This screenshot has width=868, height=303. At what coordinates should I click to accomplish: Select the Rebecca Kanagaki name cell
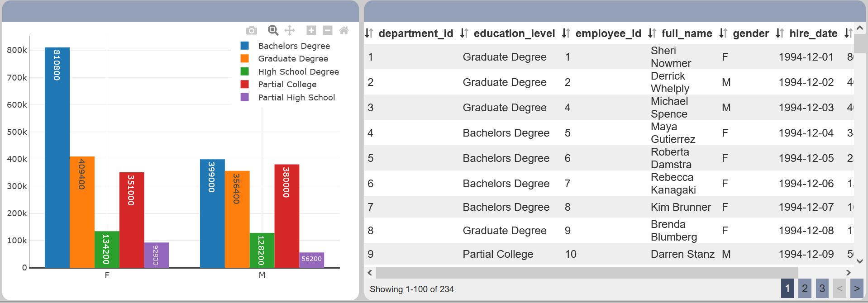tap(682, 184)
